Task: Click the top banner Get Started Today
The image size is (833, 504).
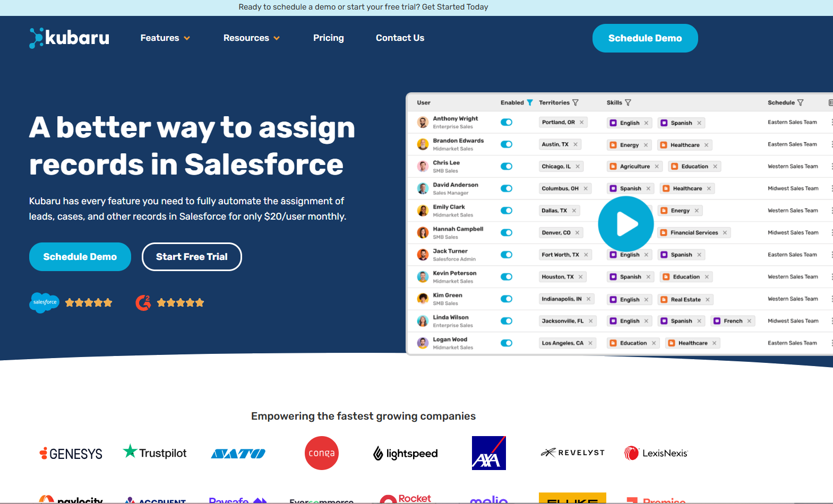Action: click(x=455, y=7)
